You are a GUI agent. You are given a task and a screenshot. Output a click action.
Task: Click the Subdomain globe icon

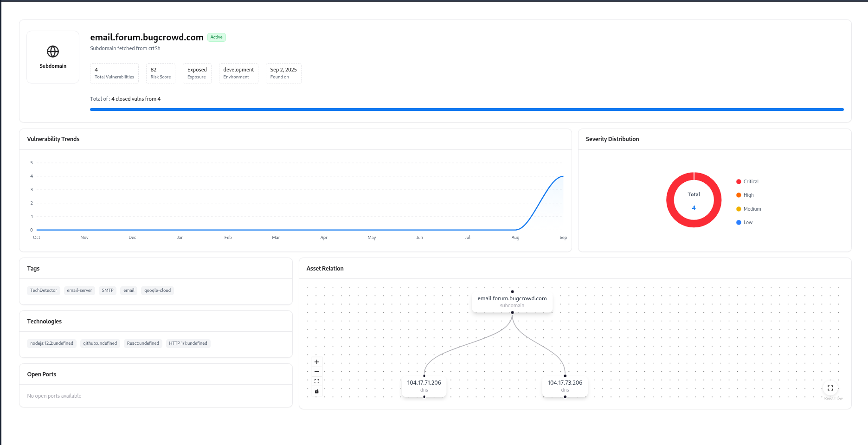tap(53, 52)
